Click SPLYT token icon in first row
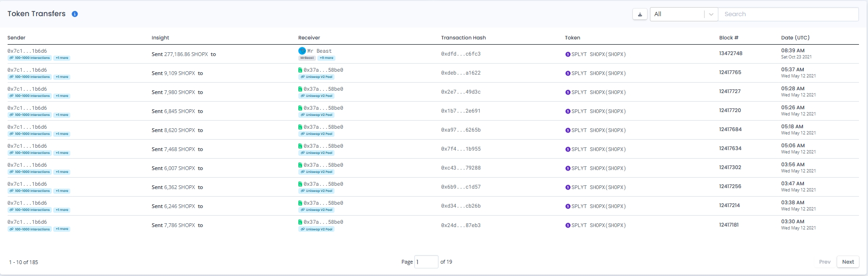 pos(568,55)
